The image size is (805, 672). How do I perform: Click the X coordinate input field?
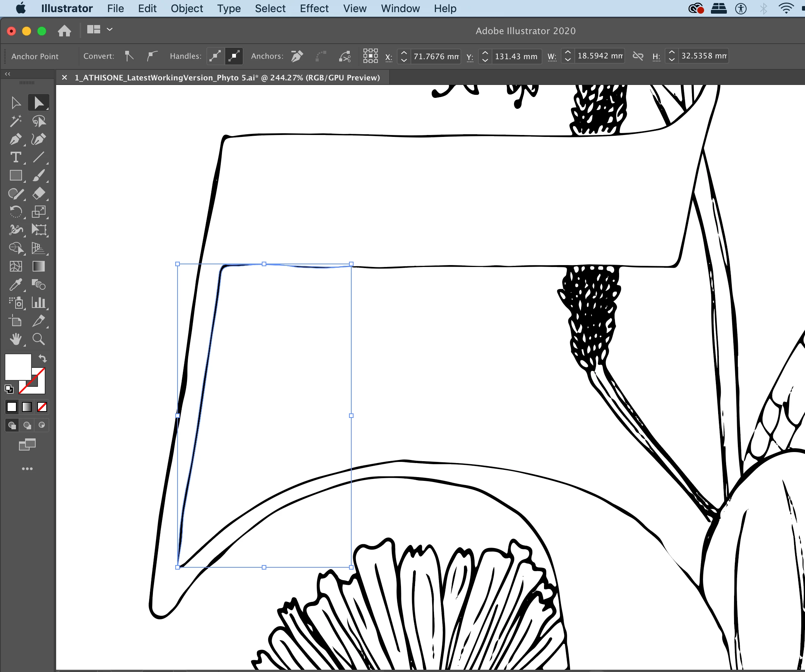tap(436, 57)
